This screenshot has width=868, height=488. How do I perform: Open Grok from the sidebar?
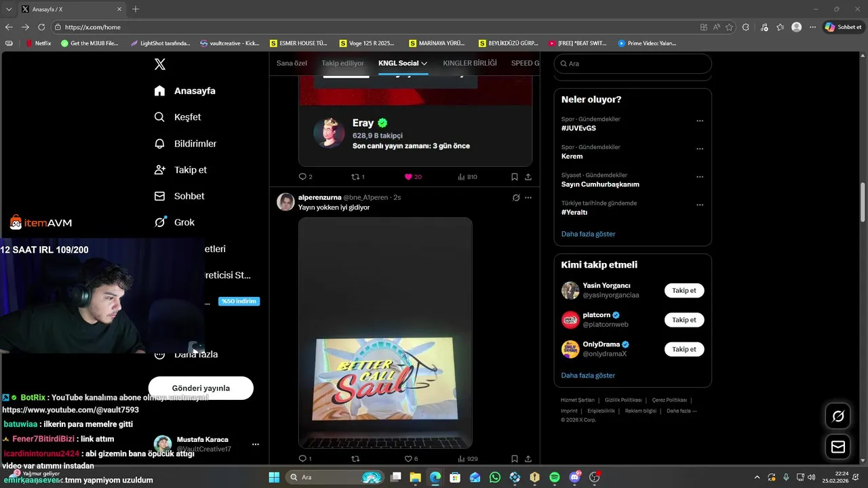click(x=174, y=222)
